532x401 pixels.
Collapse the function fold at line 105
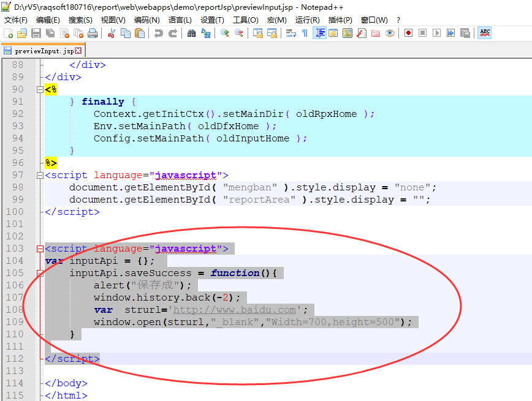40,273
